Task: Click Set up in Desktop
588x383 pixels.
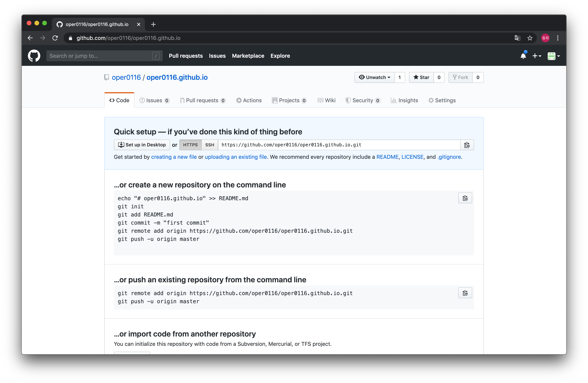Action: pos(142,145)
